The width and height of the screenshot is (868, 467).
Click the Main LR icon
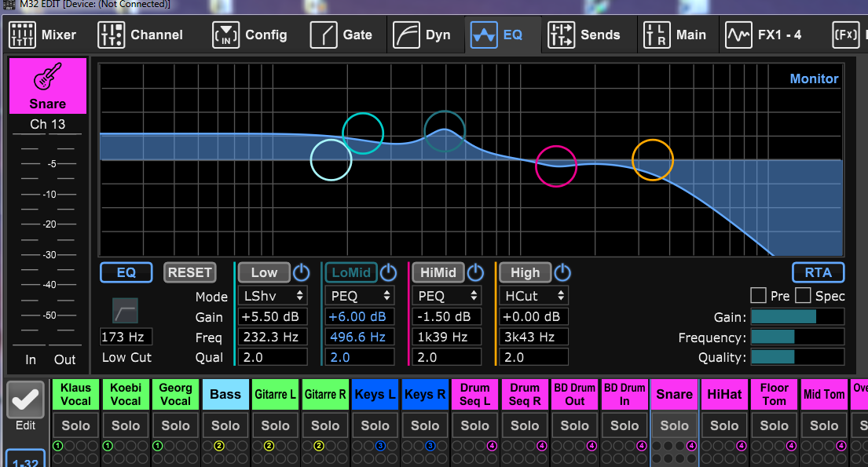(x=657, y=35)
